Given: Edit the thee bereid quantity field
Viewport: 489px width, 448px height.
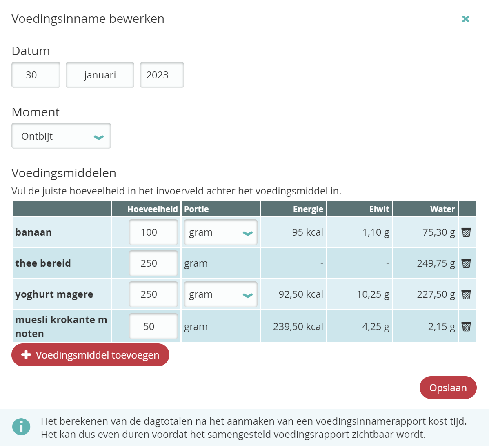Looking at the screenshot, I should coord(153,263).
